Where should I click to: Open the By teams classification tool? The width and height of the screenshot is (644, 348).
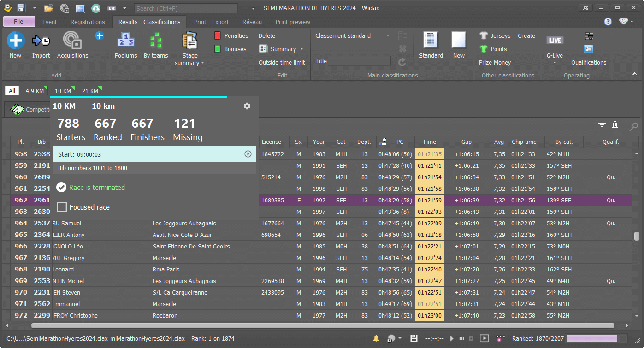[155, 45]
